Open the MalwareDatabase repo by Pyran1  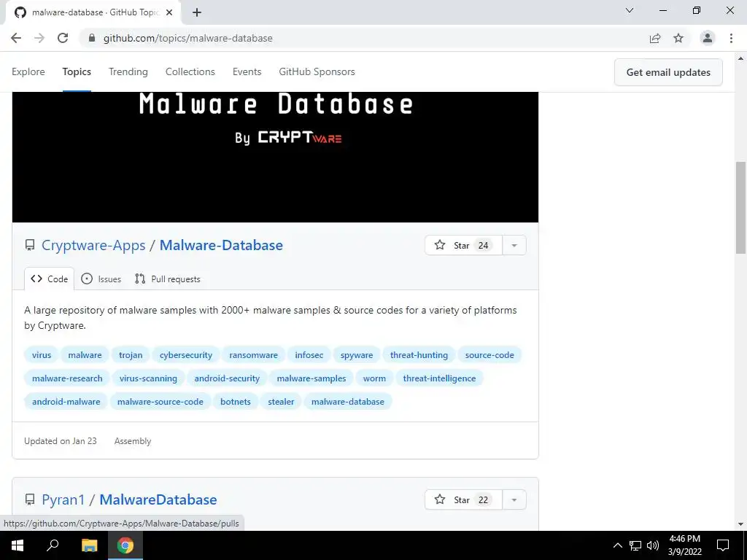158,499
